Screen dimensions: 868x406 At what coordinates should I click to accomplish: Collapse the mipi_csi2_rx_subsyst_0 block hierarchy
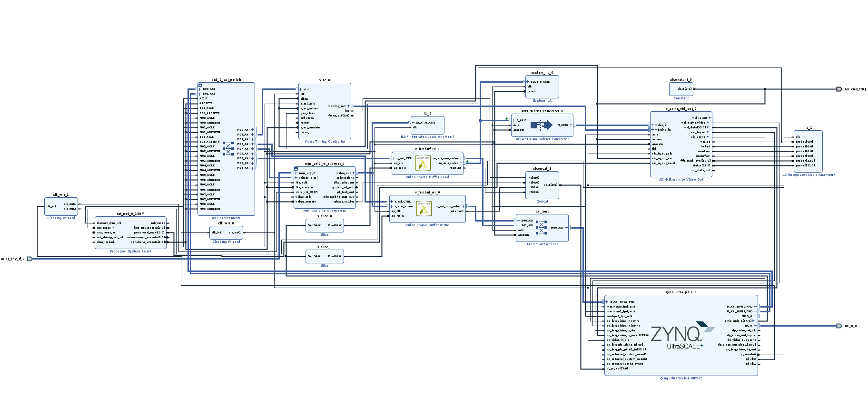296,169
